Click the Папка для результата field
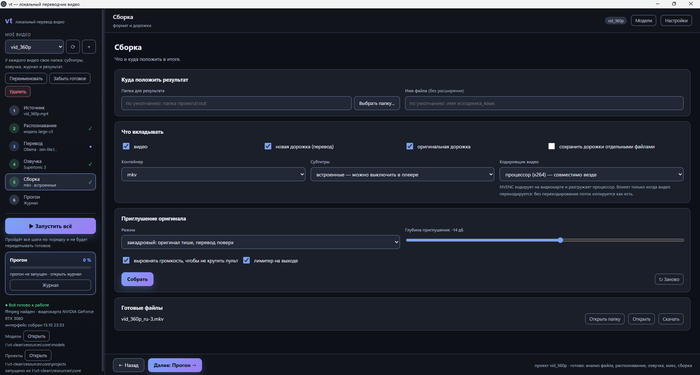700x375 pixels. (x=236, y=103)
